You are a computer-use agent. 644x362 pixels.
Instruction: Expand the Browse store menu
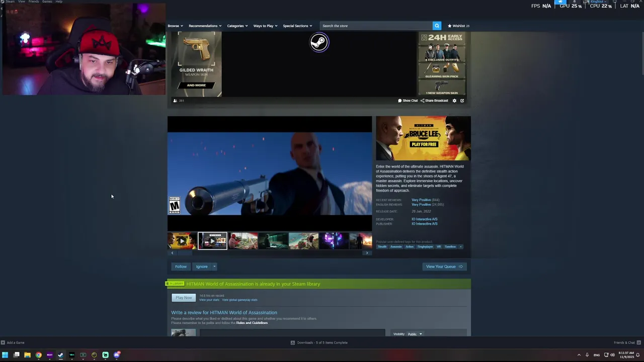tap(175, 26)
